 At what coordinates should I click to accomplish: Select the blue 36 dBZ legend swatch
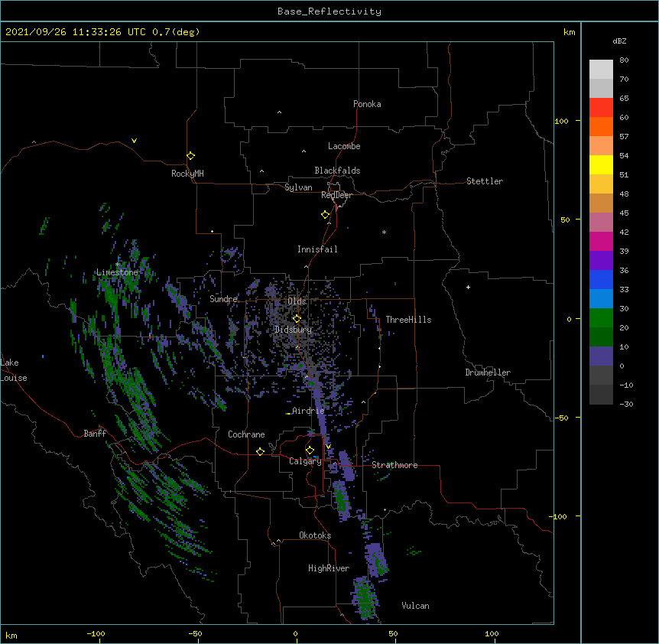(x=601, y=279)
